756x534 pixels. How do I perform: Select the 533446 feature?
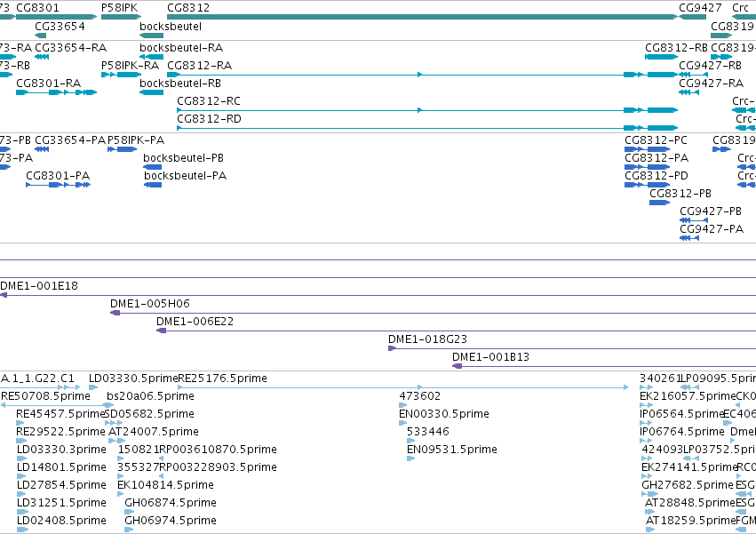(410, 441)
